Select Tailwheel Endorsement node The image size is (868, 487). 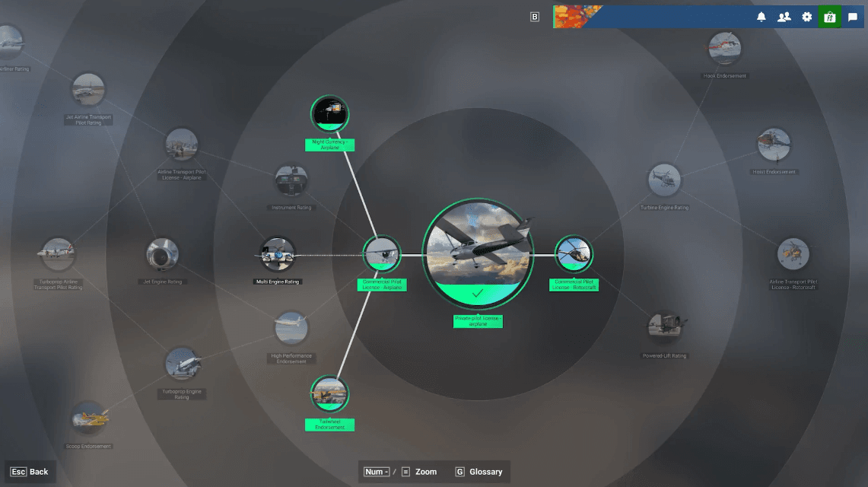pyautogui.click(x=329, y=394)
